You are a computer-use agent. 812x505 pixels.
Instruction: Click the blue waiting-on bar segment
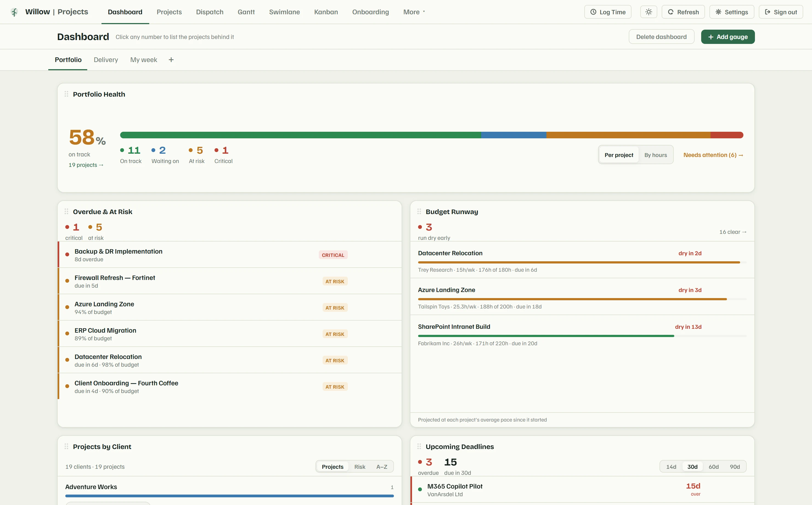(x=514, y=135)
